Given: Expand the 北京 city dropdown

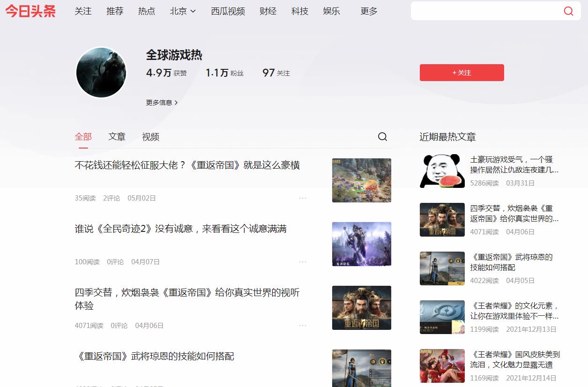Looking at the screenshot, I should (x=183, y=11).
